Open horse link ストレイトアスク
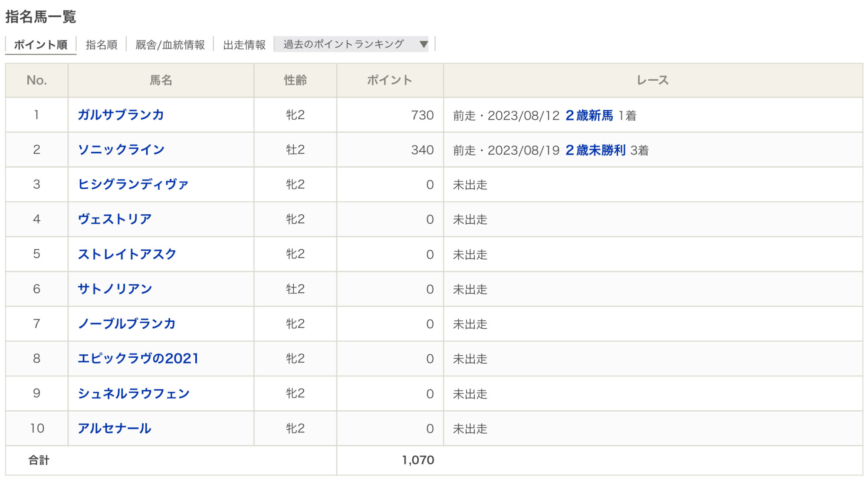Image resolution: width=868 pixels, height=481 pixels. [x=127, y=254]
